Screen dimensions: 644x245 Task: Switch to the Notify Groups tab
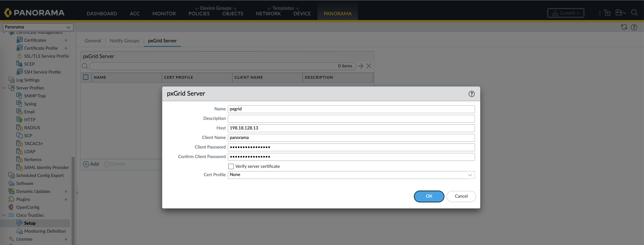tap(124, 41)
